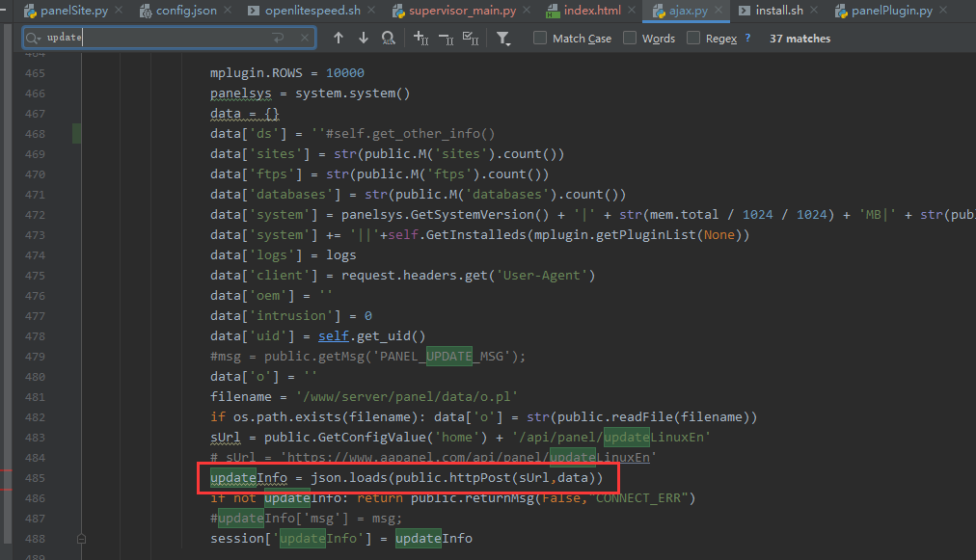Open the search filter funnel icon
Image resolution: width=976 pixels, height=560 pixels.
503,39
